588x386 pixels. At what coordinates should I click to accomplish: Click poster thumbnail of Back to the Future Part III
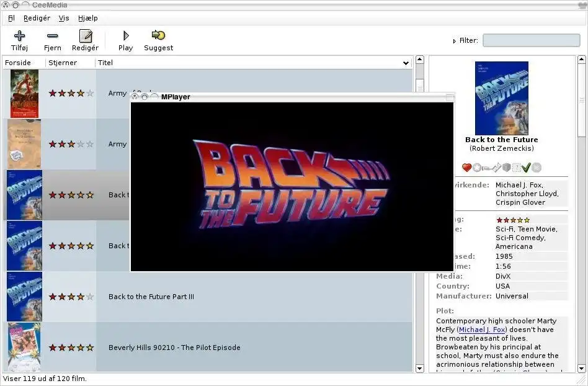pos(24,297)
